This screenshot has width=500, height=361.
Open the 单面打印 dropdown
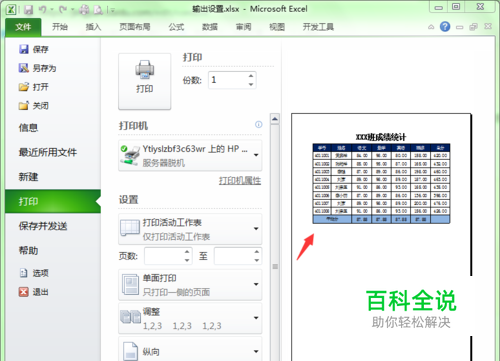point(190,285)
